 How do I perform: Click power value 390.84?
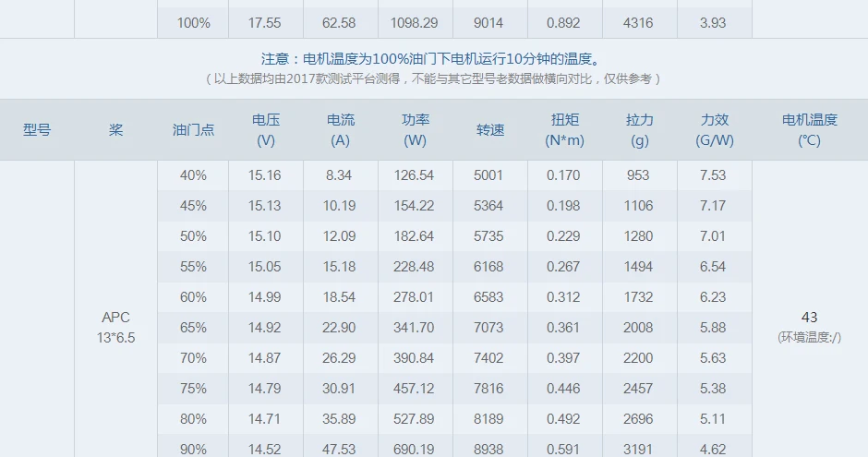point(414,358)
